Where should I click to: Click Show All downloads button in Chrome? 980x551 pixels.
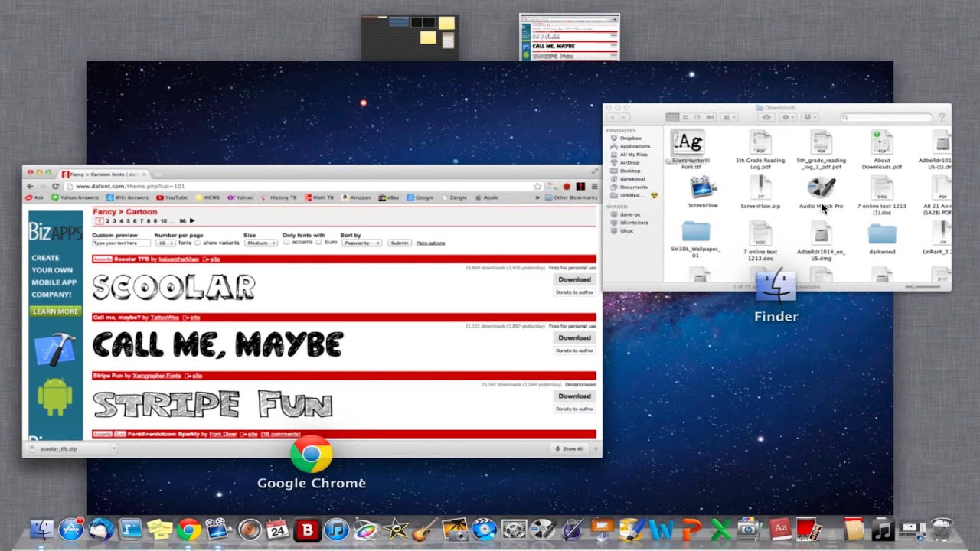[570, 448]
